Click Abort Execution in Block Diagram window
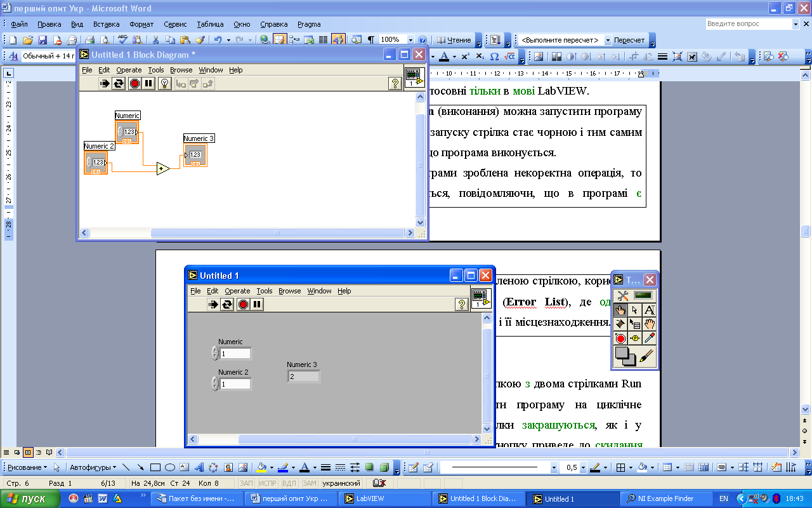 (134, 83)
